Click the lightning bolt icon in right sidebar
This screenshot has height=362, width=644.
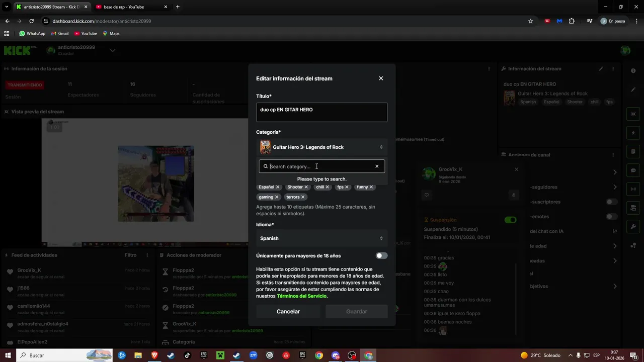(633, 133)
